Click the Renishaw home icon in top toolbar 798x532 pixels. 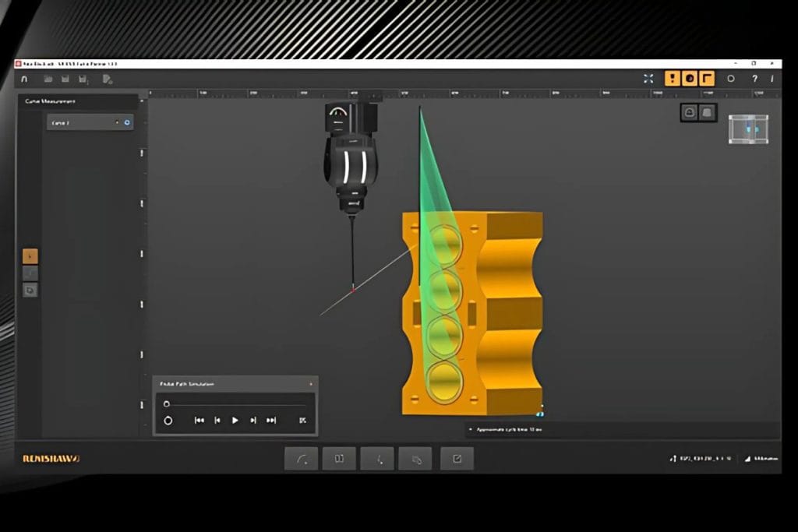[x=24, y=79]
